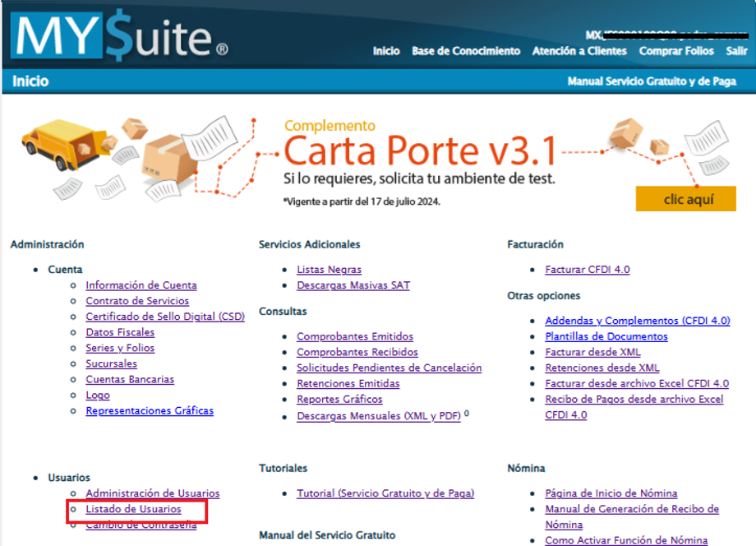Click the Consultas section heading

283,312
